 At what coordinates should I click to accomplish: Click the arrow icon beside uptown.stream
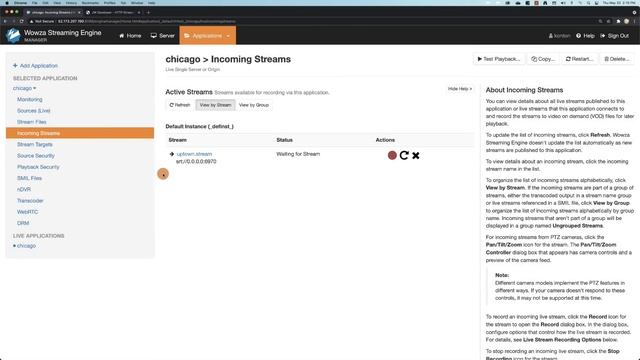172,154
